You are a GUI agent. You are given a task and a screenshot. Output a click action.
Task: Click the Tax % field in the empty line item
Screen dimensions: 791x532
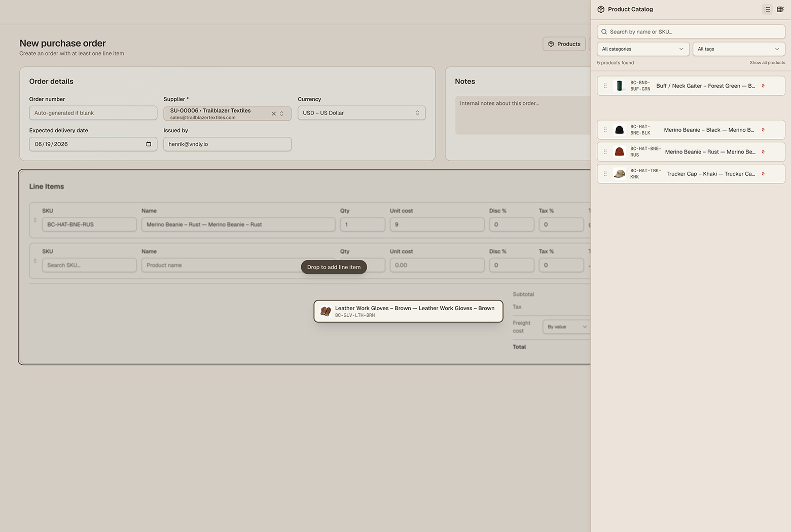point(561,265)
